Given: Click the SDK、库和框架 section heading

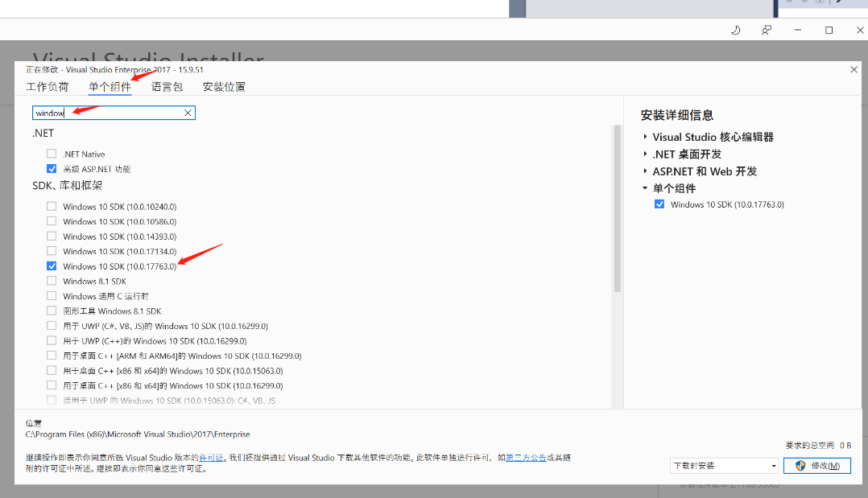Looking at the screenshot, I should 68,185.
